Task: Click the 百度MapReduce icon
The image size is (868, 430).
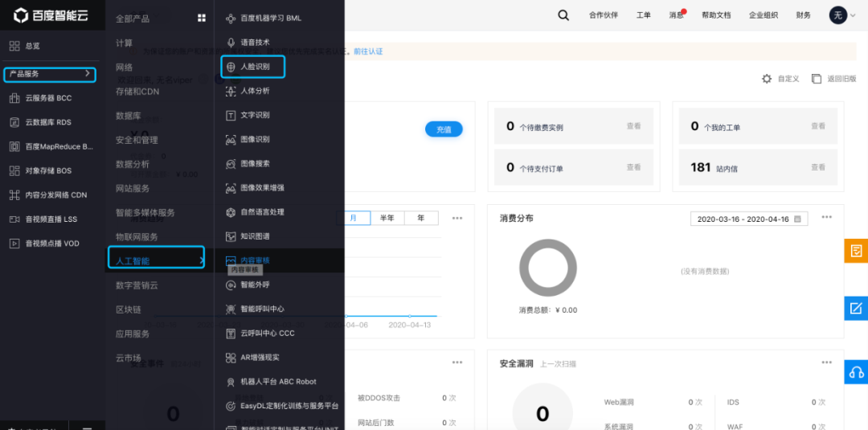Action: tap(15, 146)
